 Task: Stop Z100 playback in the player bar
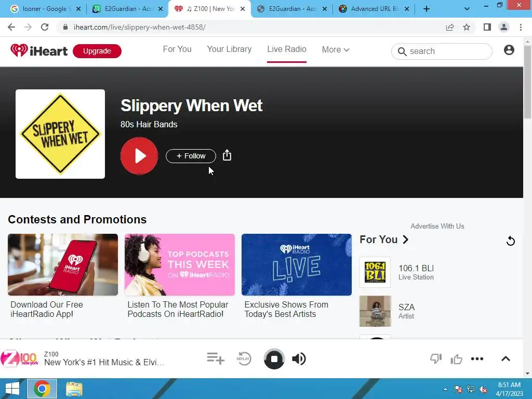[x=274, y=358]
